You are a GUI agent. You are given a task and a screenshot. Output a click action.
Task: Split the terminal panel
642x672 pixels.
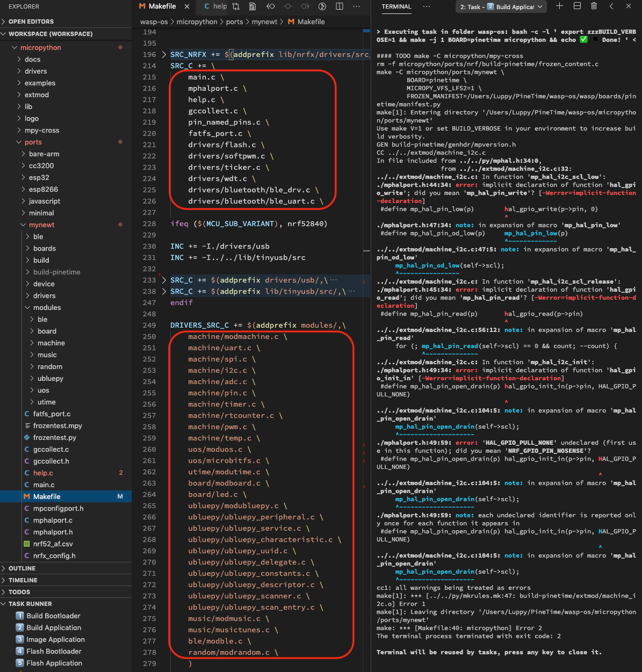click(577, 6)
